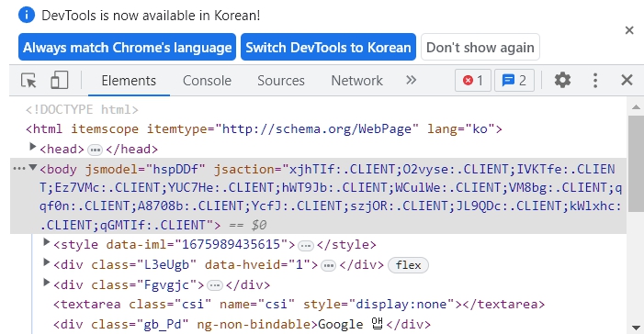Toggle the device toolbar icon
Image resolution: width=644 pixels, height=334 pixels.
[x=59, y=81]
